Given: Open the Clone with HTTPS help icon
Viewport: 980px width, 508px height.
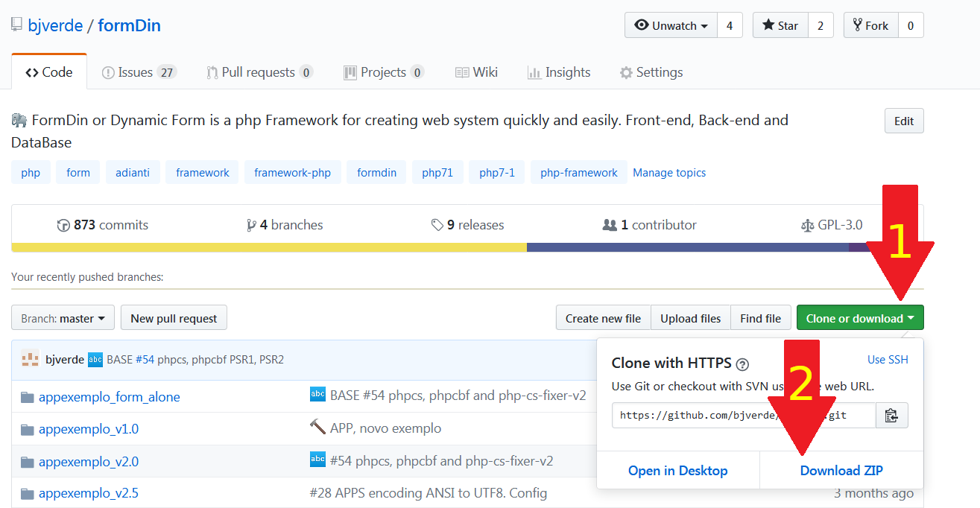Looking at the screenshot, I should tap(742, 364).
